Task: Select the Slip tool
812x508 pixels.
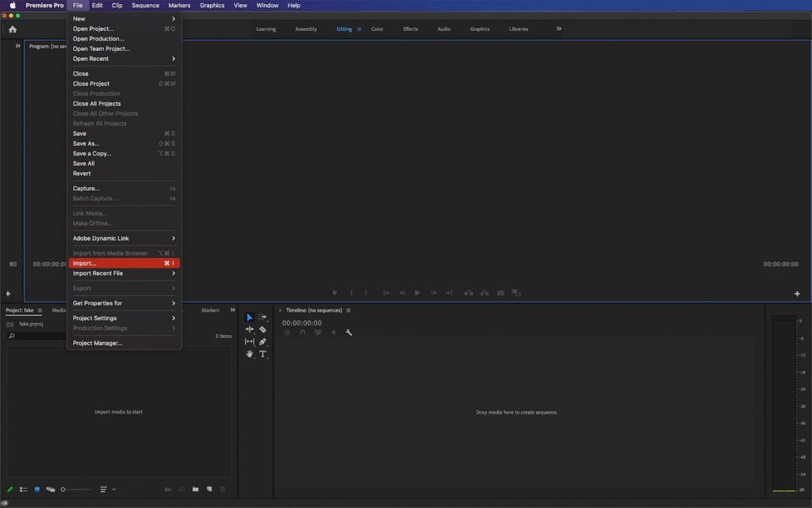Action: click(x=250, y=341)
